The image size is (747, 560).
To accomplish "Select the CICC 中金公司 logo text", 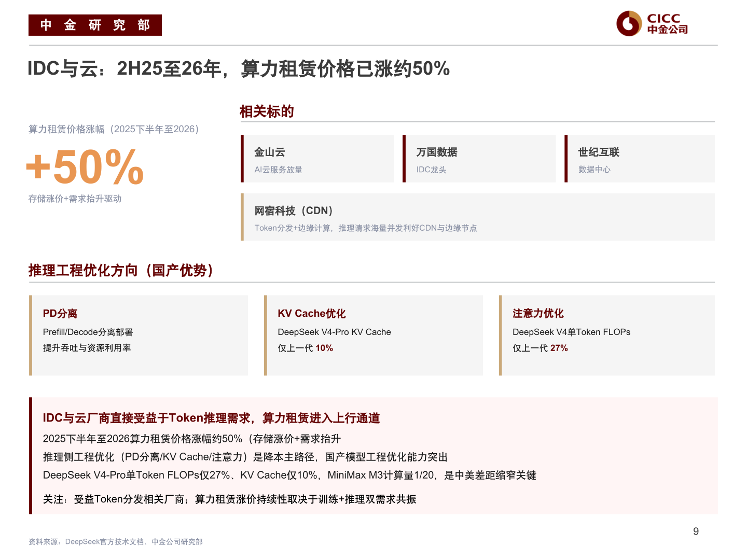I will click(x=667, y=24).
